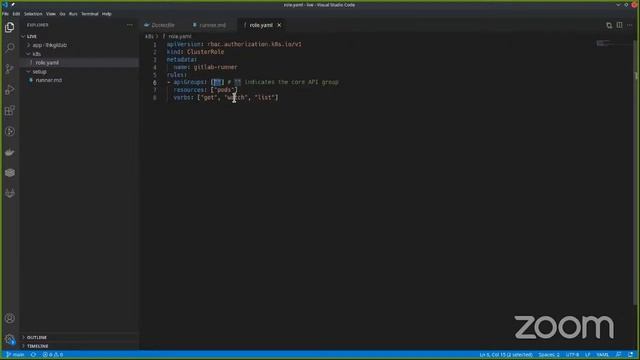
Task: Click k8s in the breadcrumb
Action: pyautogui.click(x=149, y=36)
